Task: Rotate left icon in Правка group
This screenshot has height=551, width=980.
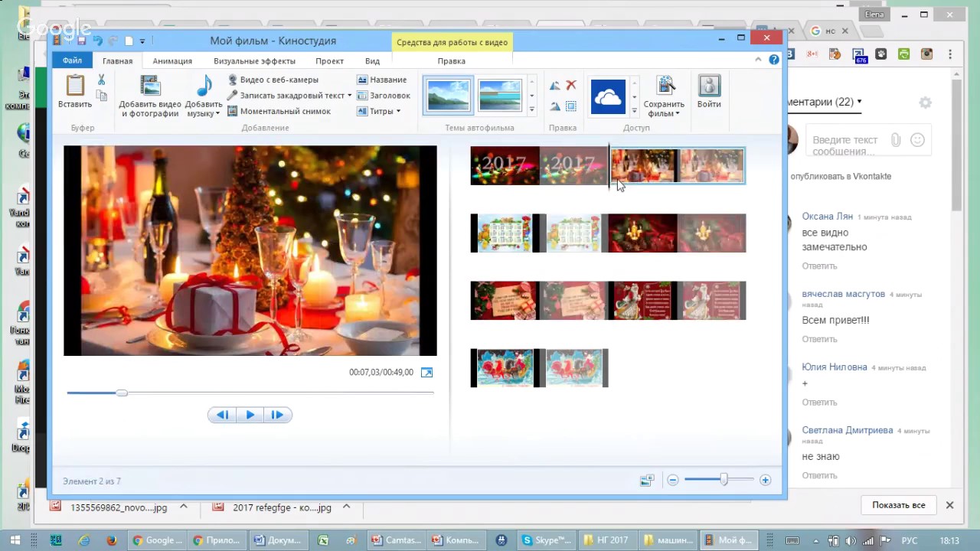Action: coord(555,85)
